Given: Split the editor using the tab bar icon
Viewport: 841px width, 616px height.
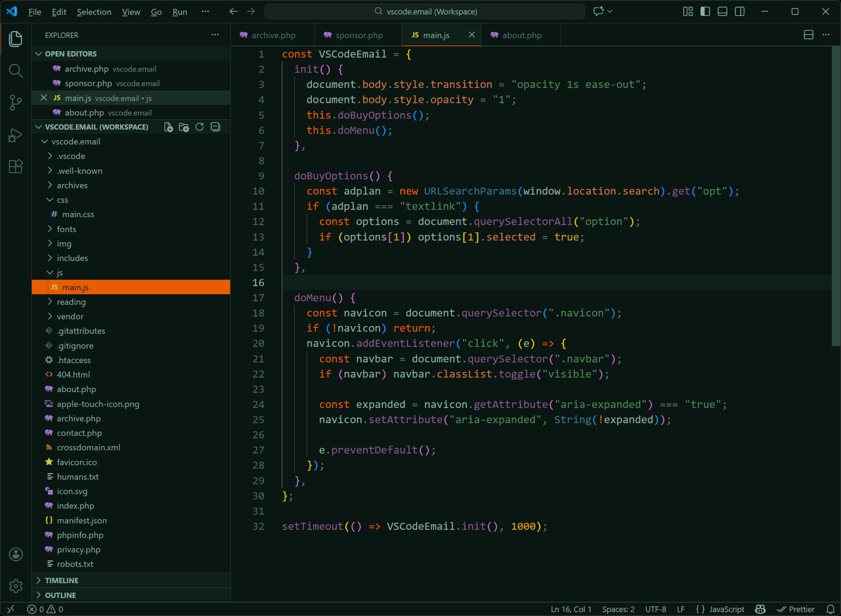Looking at the screenshot, I should click(808, 35).
